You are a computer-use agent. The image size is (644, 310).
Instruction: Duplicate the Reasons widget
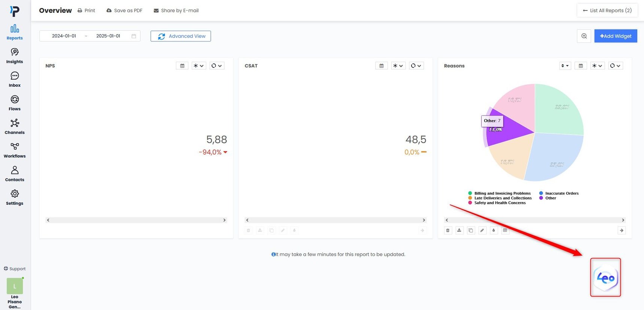(471, 230)
